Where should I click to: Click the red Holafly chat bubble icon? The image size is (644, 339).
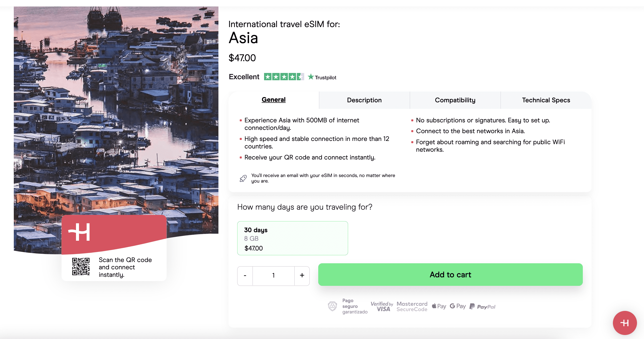pos(624,323)
